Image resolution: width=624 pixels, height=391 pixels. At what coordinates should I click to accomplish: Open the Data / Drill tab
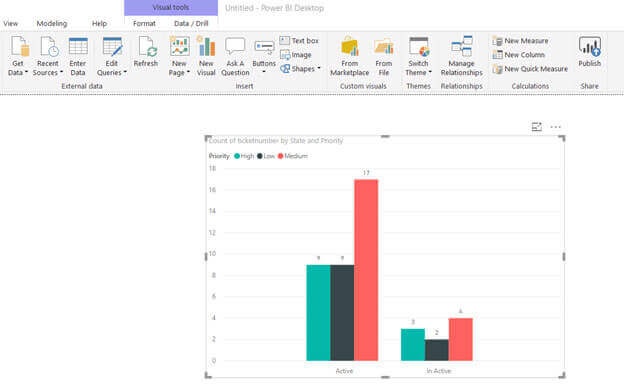click(191, 23)
